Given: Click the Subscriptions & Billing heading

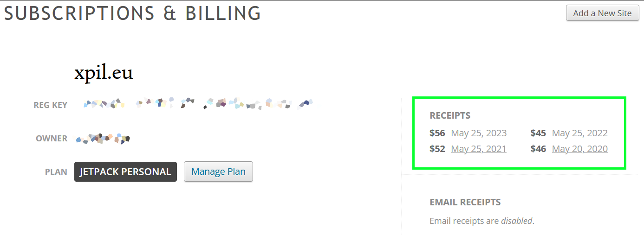Looking at the screenshot, I should pos(132,13).
